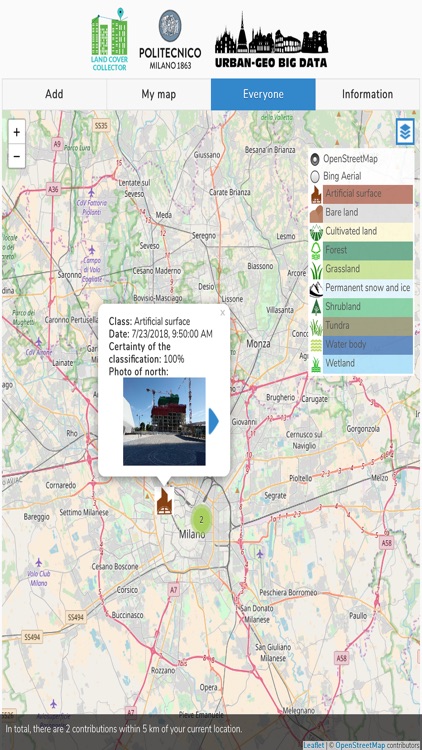Click the Seregno town label
Image resolution: width=422 pixels, height=750 pixels.
(204, 236)
